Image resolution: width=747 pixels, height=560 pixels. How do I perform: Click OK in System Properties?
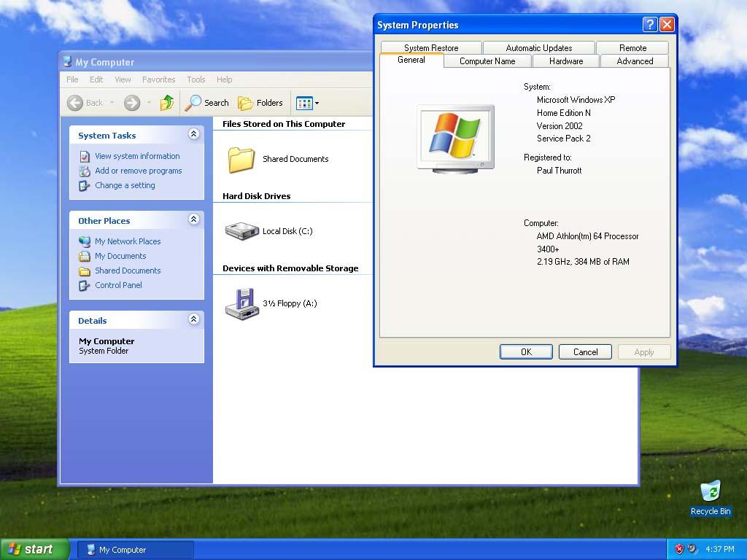coord(526,351)
